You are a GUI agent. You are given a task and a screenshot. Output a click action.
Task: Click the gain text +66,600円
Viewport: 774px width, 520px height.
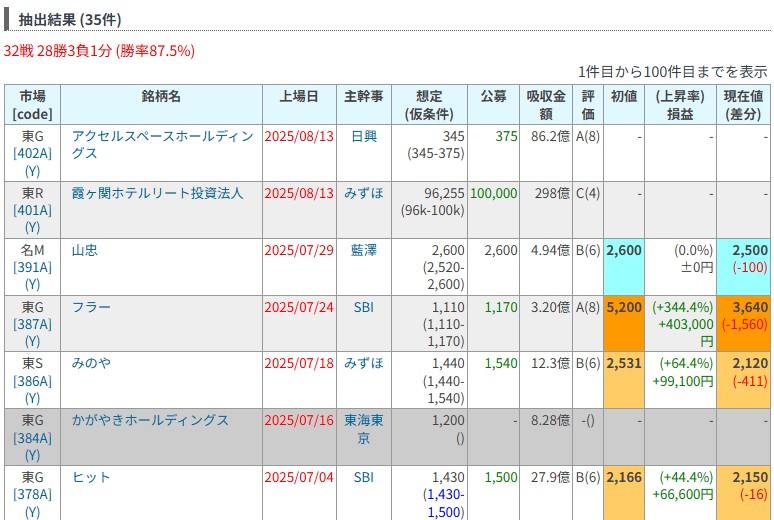(x=683, y=494)
